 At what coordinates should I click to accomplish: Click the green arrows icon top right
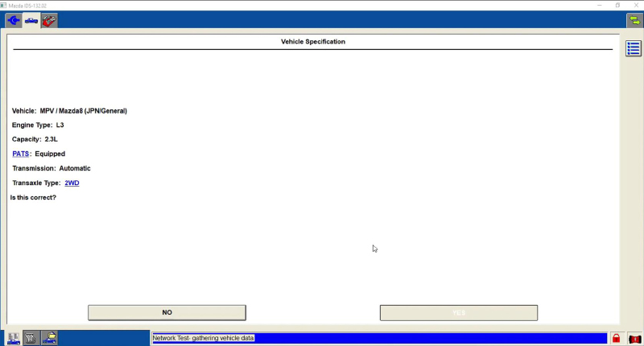pos(634,21)
